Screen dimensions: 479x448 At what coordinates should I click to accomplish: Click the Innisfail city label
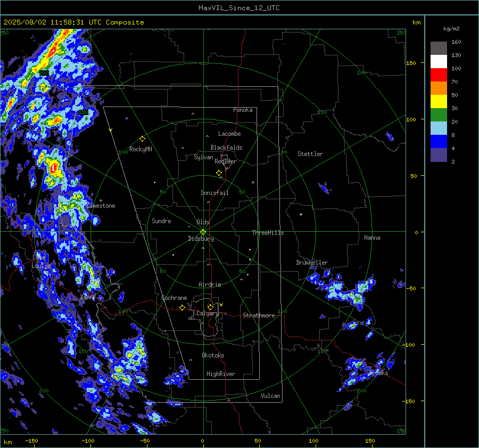214,193
